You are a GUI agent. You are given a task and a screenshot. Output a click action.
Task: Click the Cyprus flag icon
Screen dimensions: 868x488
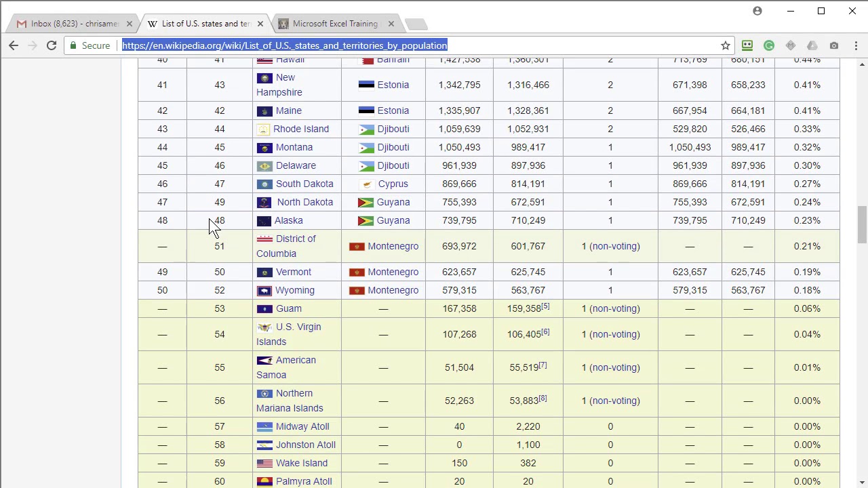click(x=367, y=184)
